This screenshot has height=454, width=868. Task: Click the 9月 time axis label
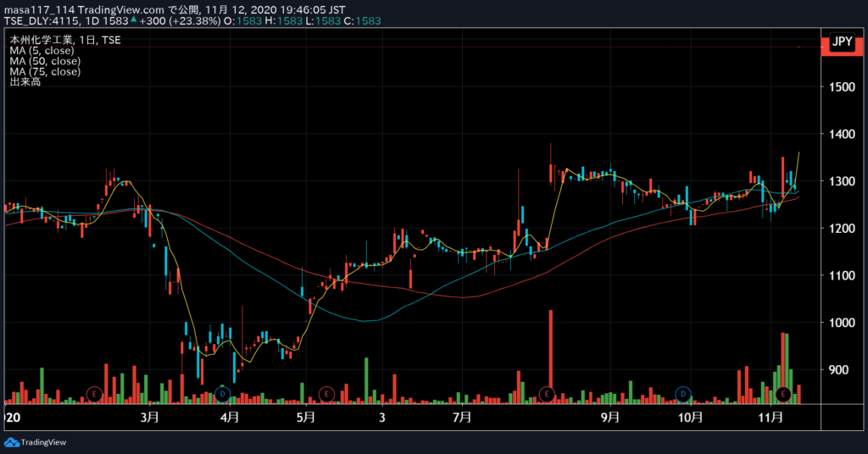(x=610, y=417)
